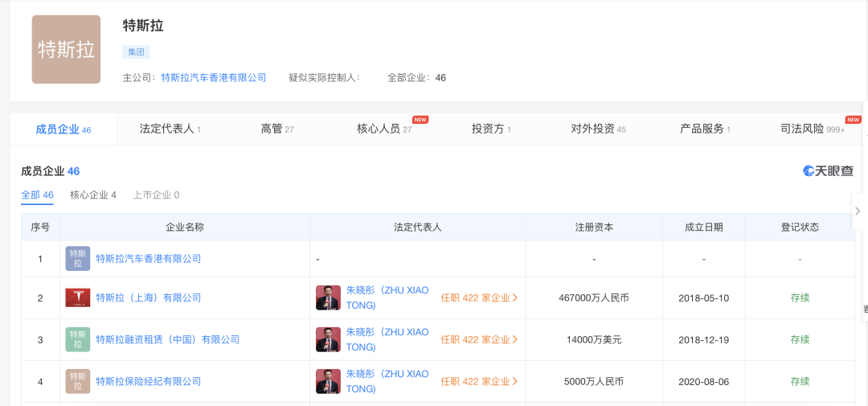Click 467000万人民币 capital value
Screen dimensions: 868x406
click(x=594, y=298)
